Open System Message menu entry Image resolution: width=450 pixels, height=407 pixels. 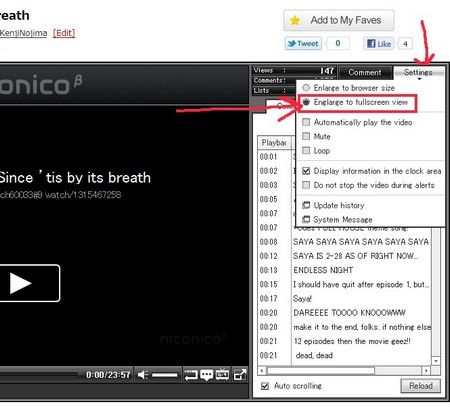click(343, 220)
